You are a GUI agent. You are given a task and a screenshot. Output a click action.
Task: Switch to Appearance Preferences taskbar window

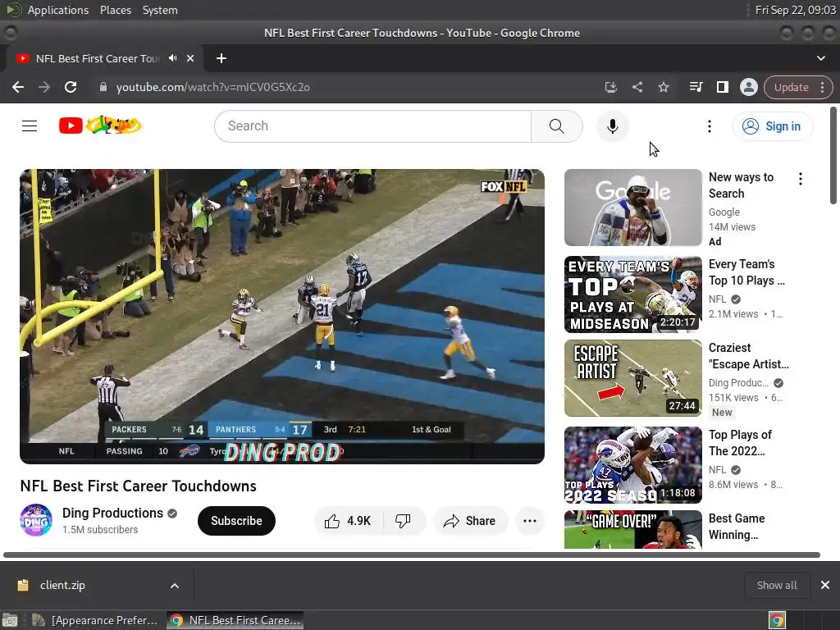(x=95, y=620)
